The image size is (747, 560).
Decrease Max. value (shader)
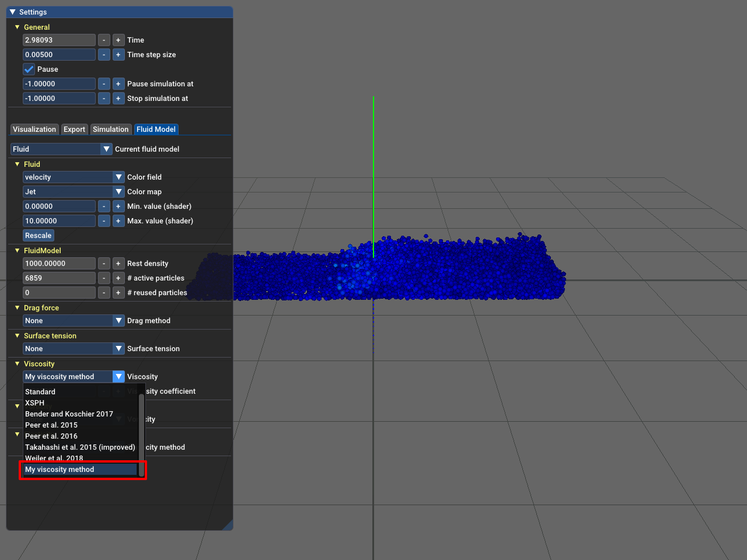coord(104,221)
